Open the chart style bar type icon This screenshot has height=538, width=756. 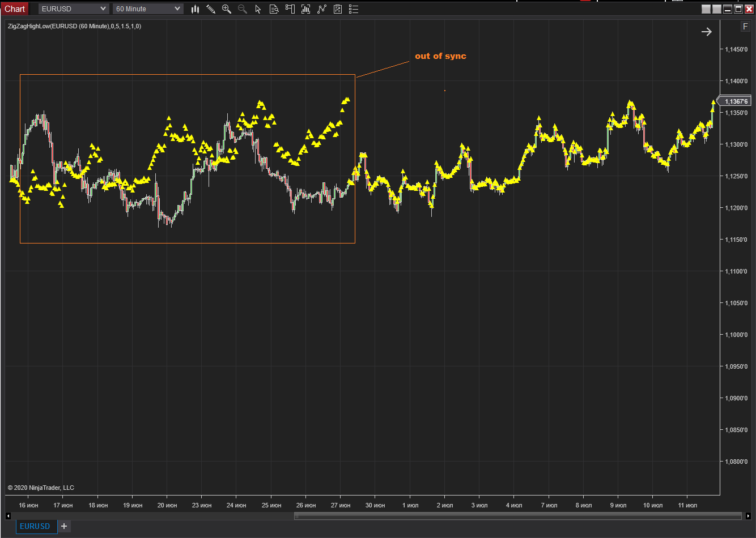(x=195, y=9)
